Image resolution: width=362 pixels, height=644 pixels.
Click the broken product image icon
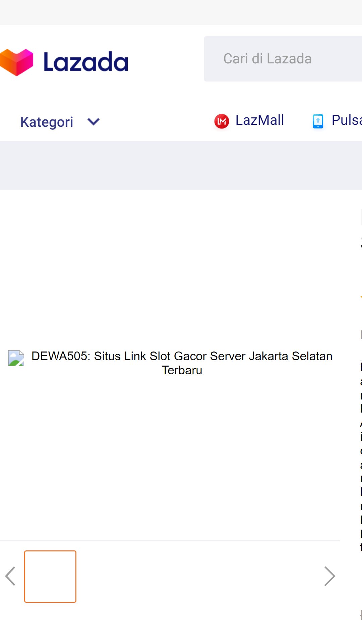click(16, 358)
